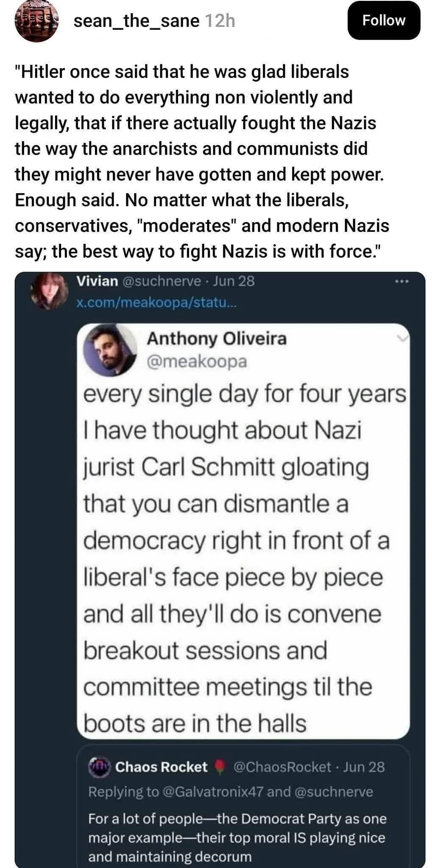This screenshot has width=432, height=868.
Task: Click Vivian's profile picture
Action: point(50,290)
